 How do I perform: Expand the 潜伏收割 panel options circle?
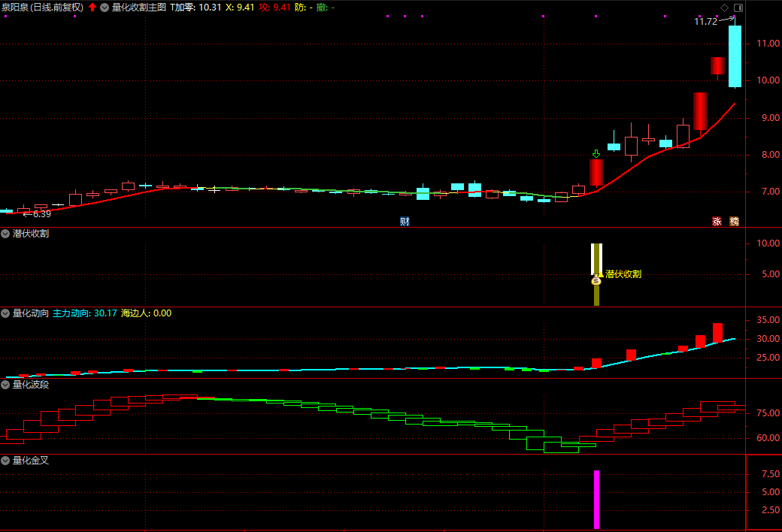coord(5,234)
